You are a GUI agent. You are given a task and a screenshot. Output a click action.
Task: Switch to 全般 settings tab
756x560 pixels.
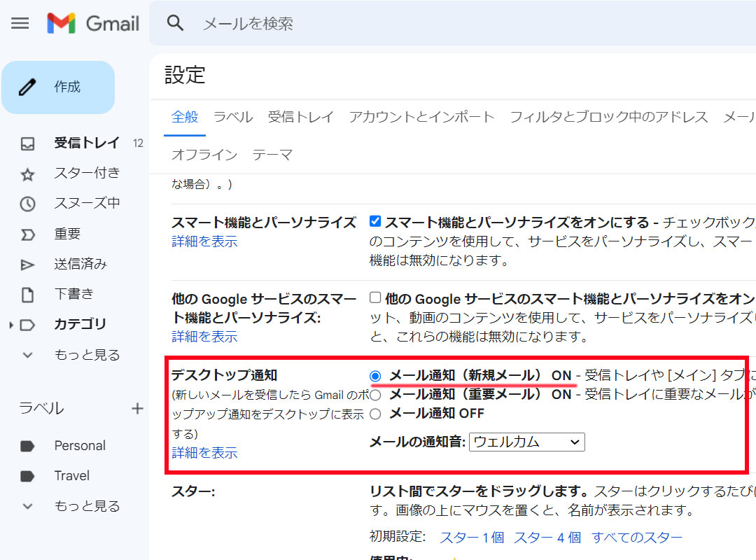coord(185,117)
